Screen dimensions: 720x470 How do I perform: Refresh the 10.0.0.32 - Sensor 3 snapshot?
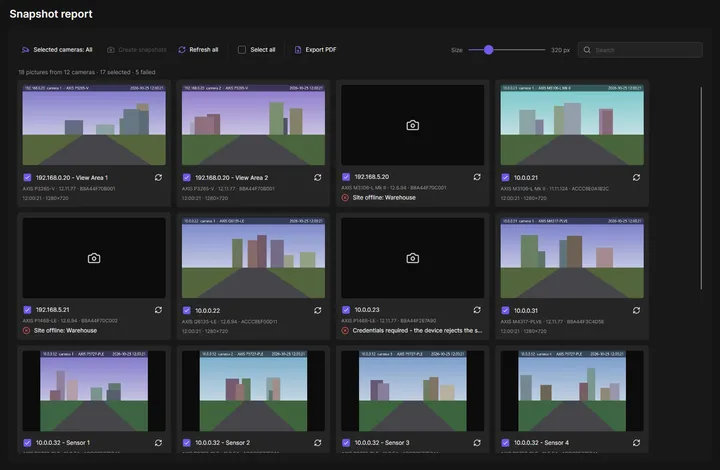(477, 442)
